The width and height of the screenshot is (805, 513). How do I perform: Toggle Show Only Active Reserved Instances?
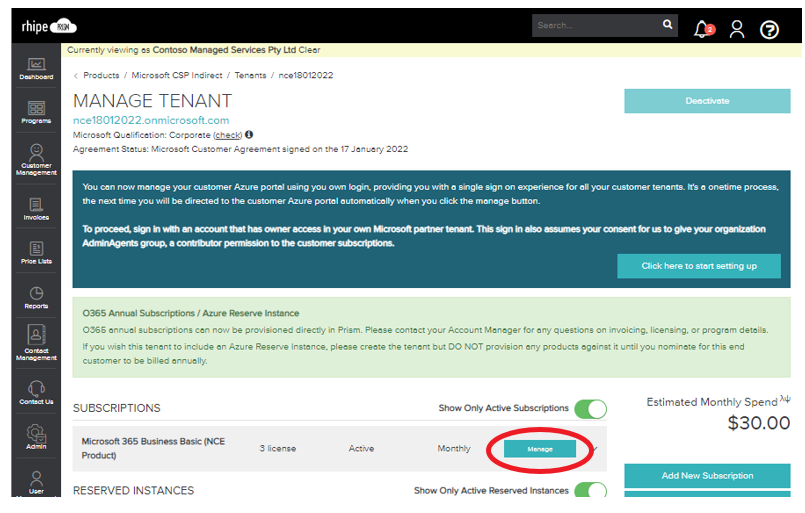point(590,490)
